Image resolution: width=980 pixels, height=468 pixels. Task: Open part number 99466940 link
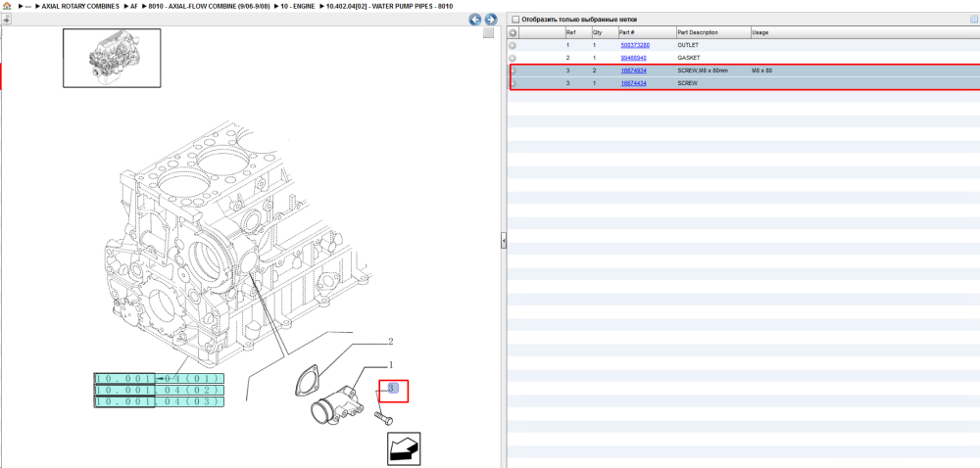pyautogui.click(x=633, y=58)
